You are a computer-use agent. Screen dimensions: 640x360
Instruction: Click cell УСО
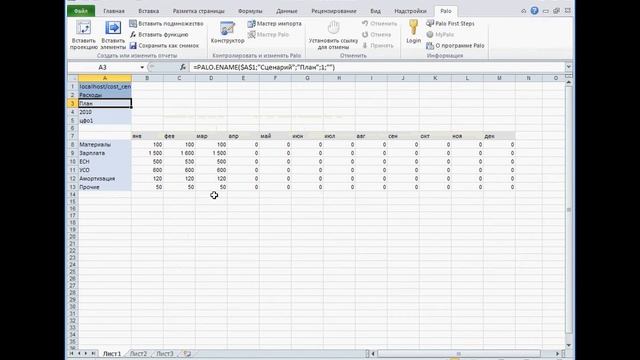coord(105,170)
